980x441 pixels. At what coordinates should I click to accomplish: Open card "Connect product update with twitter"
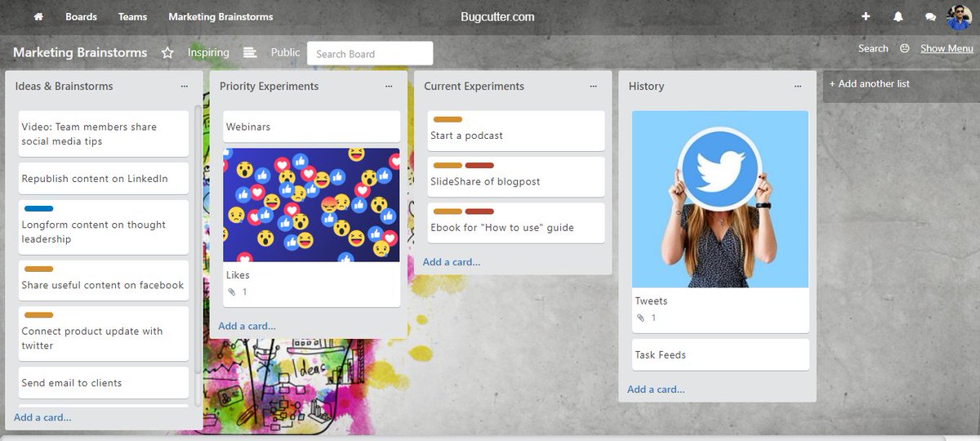pos(104,333)
